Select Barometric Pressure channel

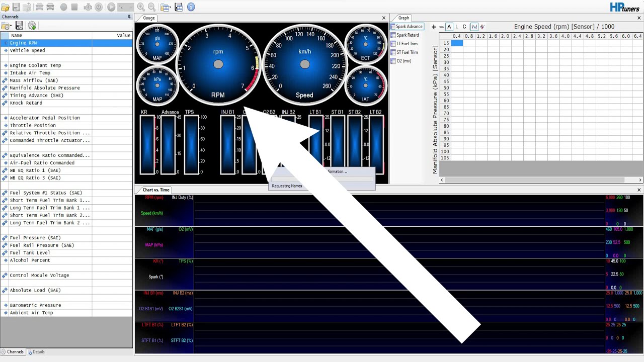click(x=66, y=305)
